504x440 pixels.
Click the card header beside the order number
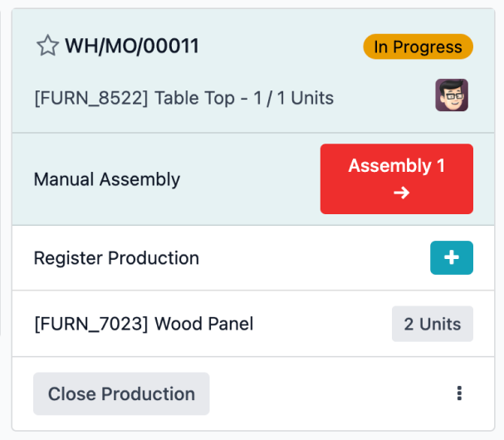(x=281, y=46)
